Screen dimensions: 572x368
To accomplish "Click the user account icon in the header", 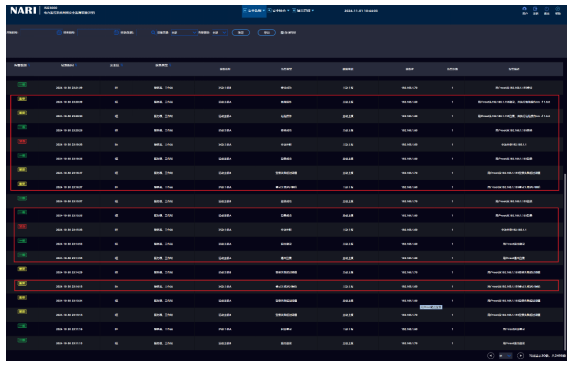I will [525, 9].
